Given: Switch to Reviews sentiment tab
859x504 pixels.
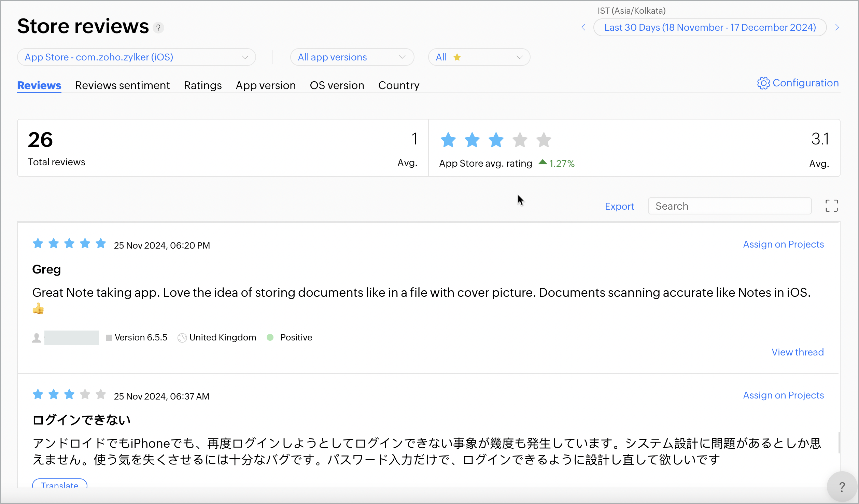Looking at the screenshot, I should tap(122, 85).
